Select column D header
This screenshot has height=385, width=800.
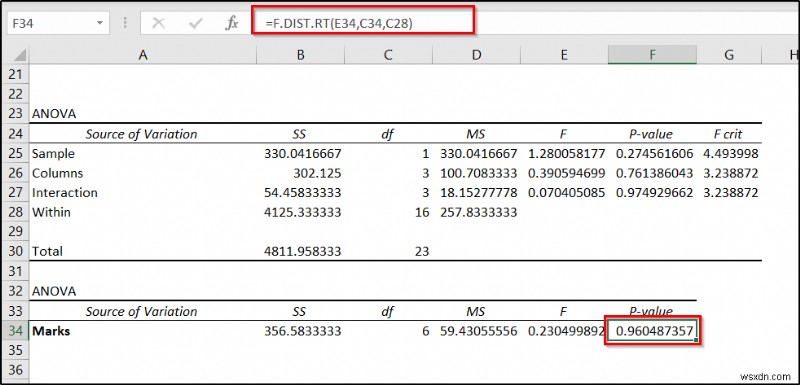coord(476,55)
